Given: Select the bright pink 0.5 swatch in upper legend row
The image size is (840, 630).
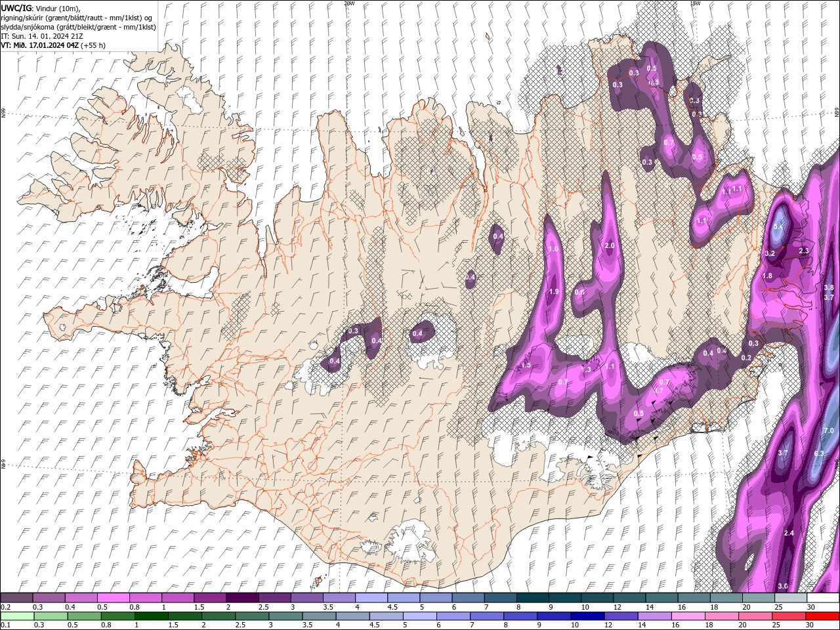Looking at the screenshot, I should (x=113, y=598).
